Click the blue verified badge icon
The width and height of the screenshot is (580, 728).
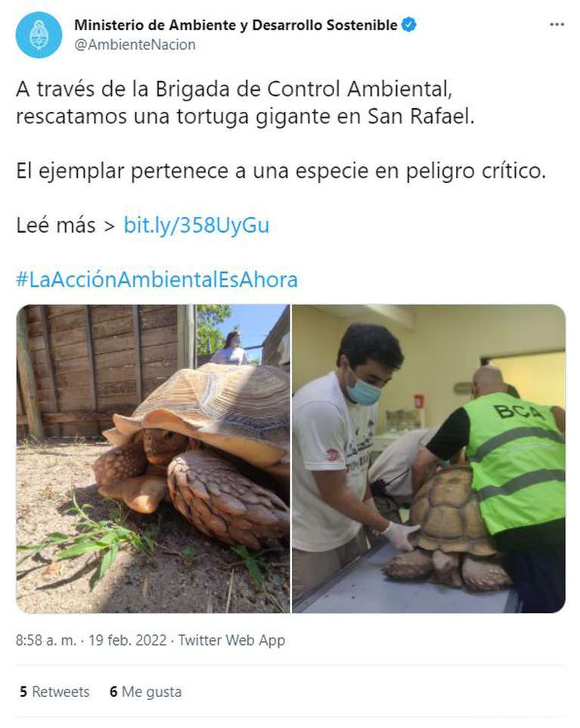pos(408,25)
